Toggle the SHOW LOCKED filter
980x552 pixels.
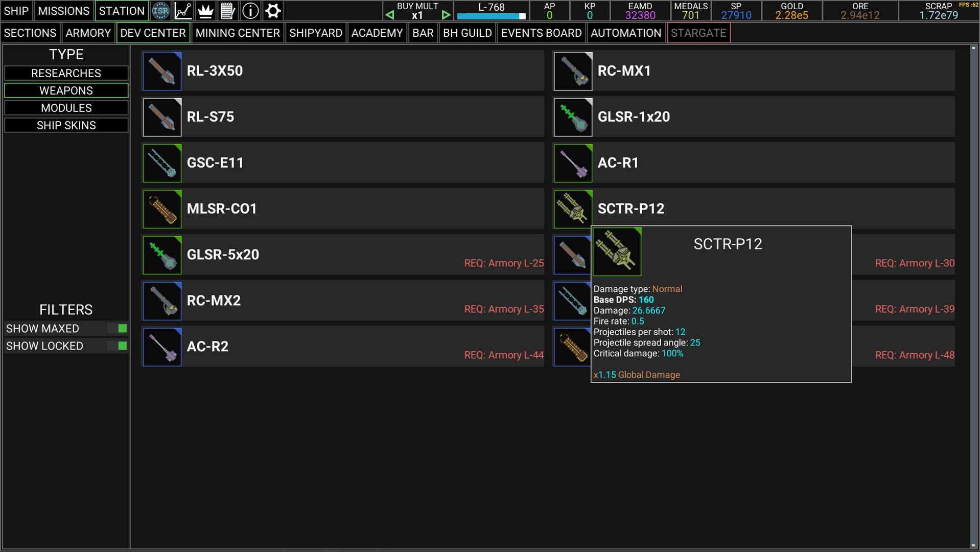pyautogui.click(x=122, y=346)
